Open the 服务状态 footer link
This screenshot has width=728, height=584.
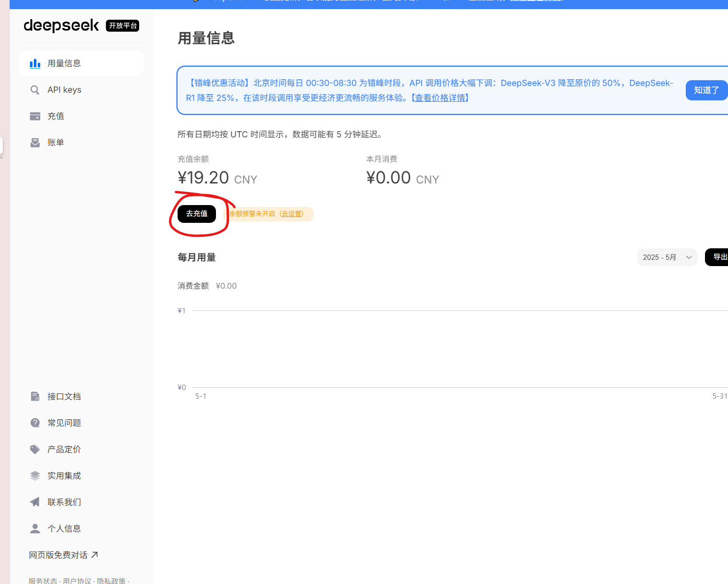pos(43,581)
